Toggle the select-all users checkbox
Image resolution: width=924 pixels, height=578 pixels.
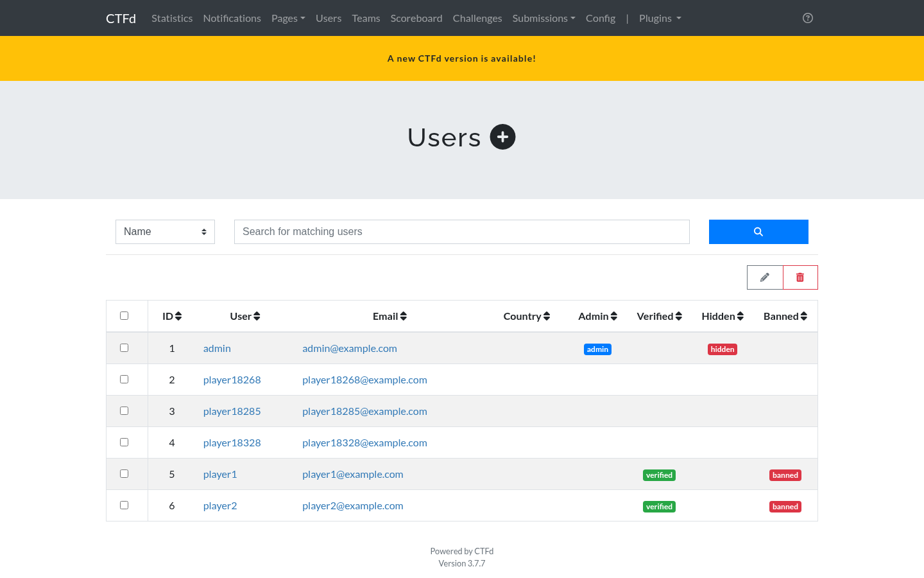coord(124,315)
